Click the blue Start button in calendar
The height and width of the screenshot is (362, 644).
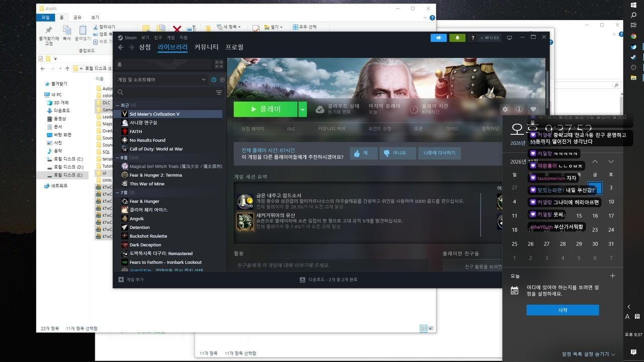[x=562, y=310]
